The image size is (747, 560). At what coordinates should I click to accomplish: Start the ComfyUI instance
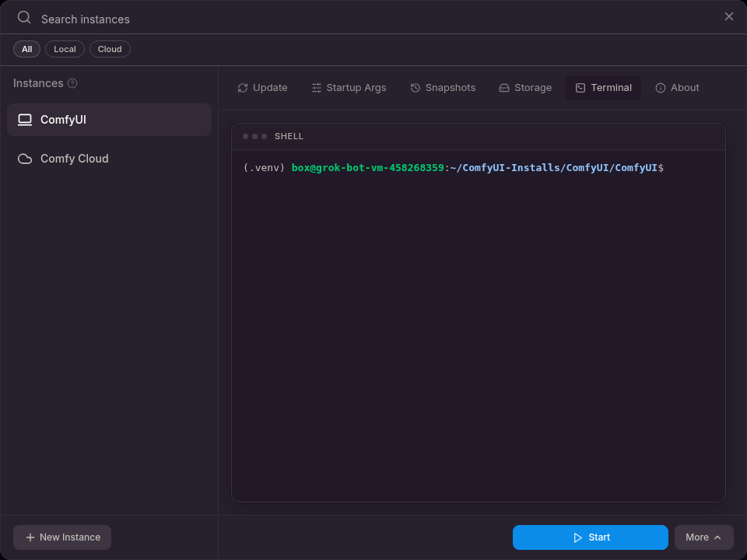click(591, 537)
